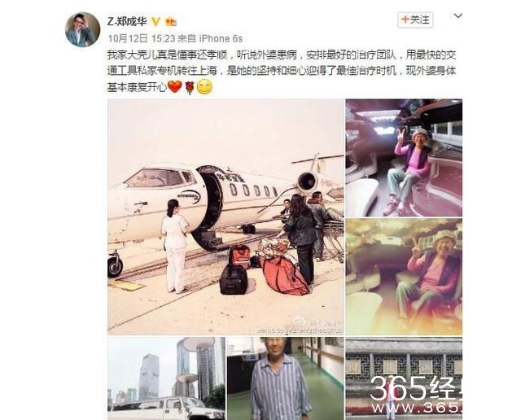Follow the user with 关注 button
Viewport: 521px width, 420px height.
click(x=415, y=20)
